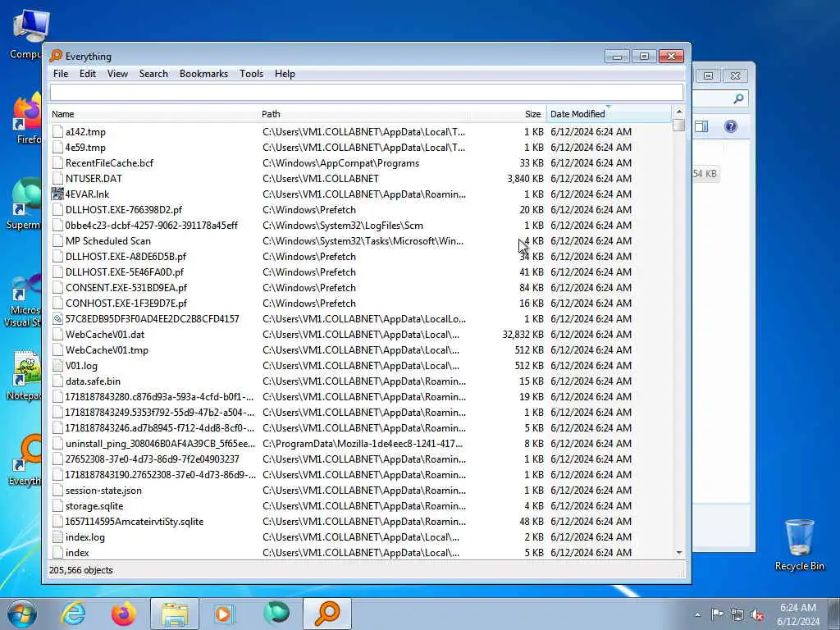Select the RecentFileCache.bcf file icon

click(58, 163)
